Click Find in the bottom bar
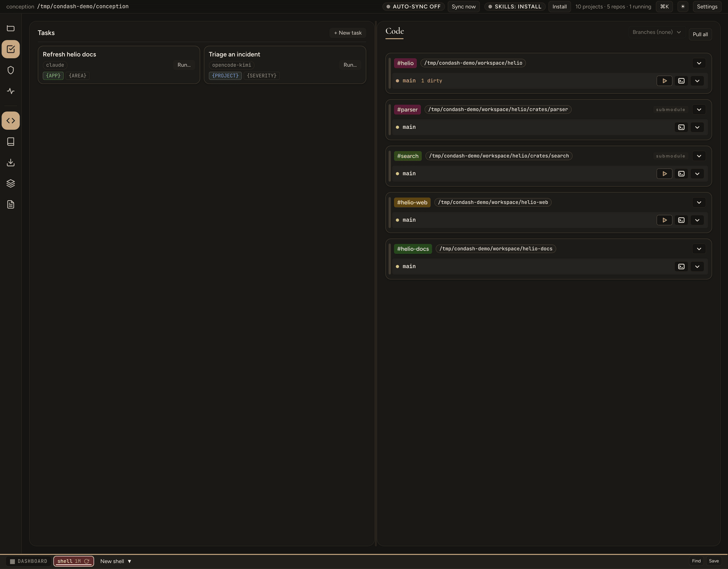This screenshot has height=569, width=728. [x=696, y=561]
